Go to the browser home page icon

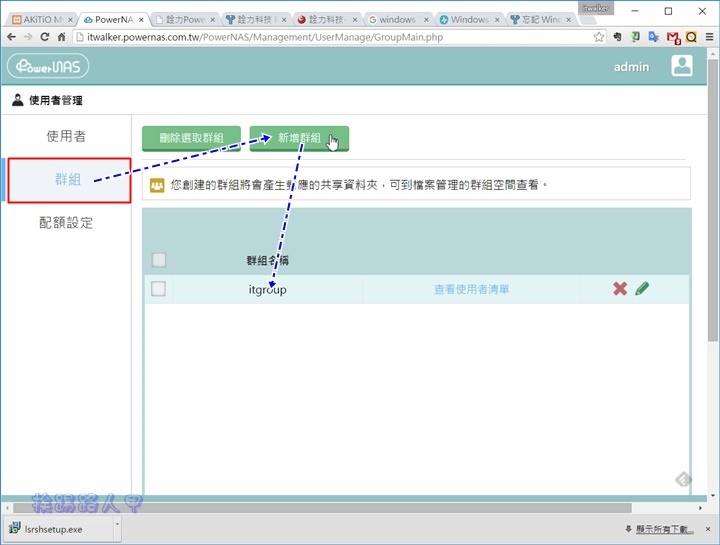click(63, 37)
